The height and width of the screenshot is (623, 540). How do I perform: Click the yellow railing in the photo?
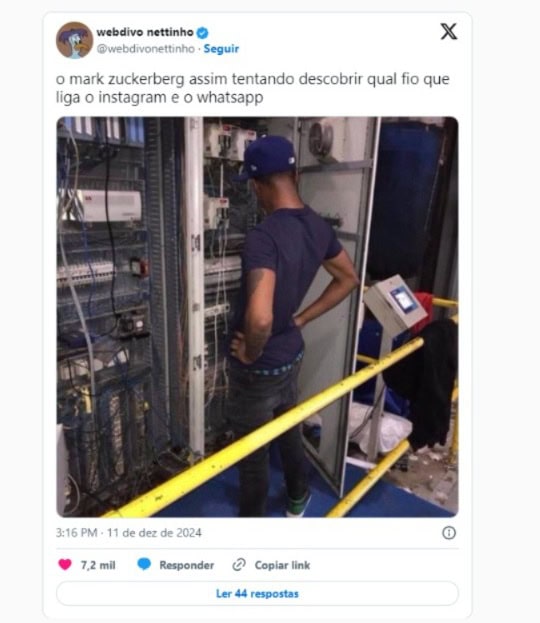(x=262, y=427)
